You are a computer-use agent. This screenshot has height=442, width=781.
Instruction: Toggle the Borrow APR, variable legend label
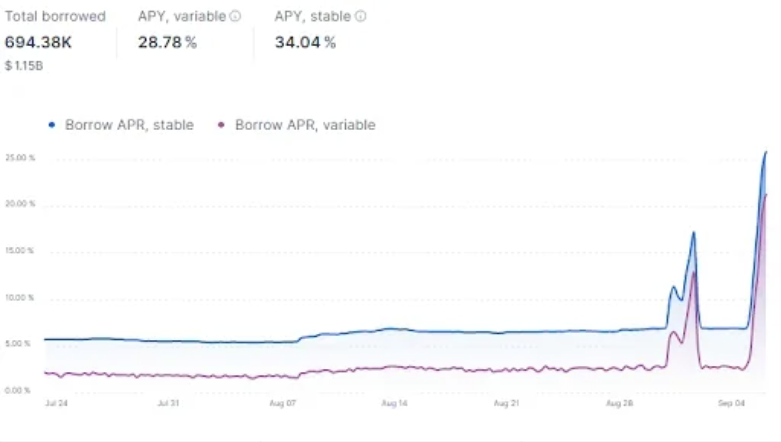[305, 125]
